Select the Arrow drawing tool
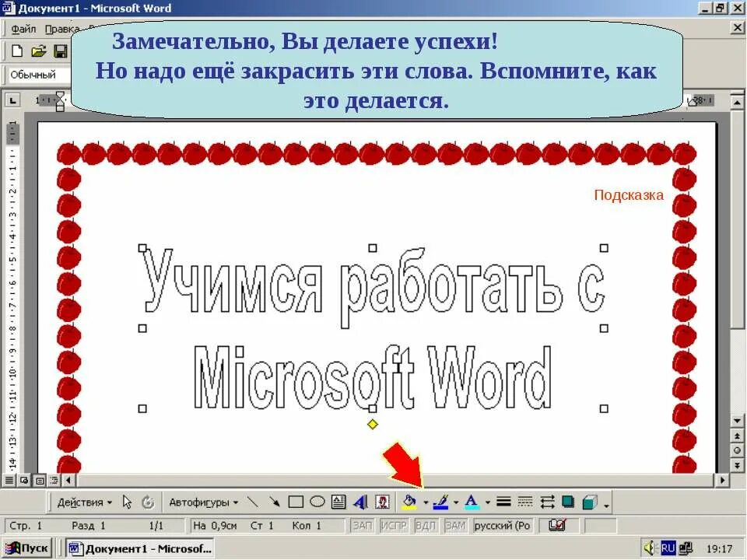The width and height of the screenshot is (747, 560). click(275, 502)
